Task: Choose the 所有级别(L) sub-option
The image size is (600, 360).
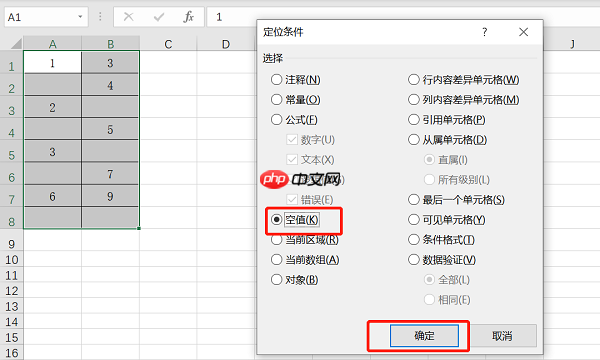Action: (x=457, y=180)
